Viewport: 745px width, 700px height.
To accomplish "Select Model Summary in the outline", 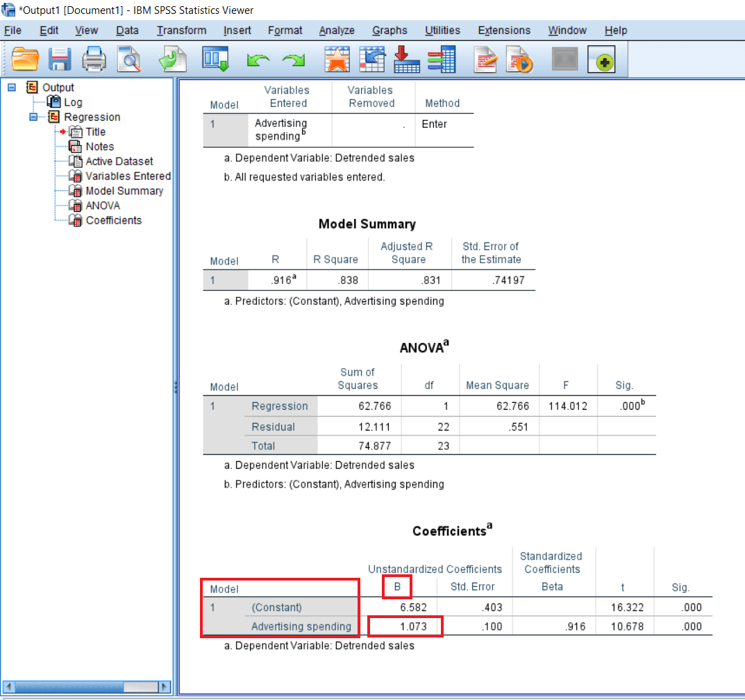I will 124,191.
